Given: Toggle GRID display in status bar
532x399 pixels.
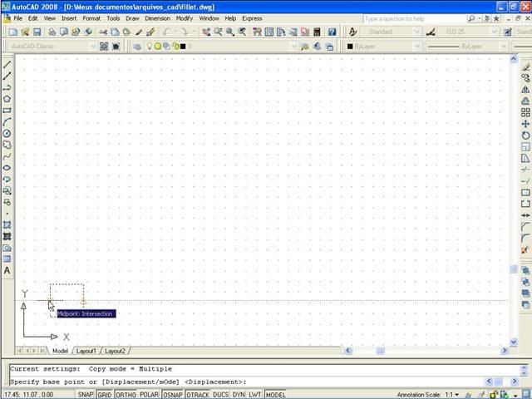Looking at the screenshot, I should click(x=105, y=395).
